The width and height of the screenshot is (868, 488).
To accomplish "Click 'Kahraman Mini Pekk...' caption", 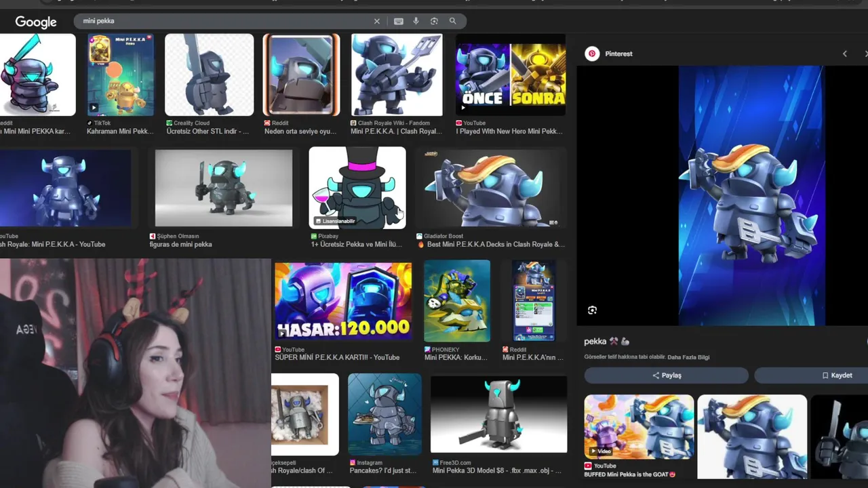I will (x=120, y=131).
